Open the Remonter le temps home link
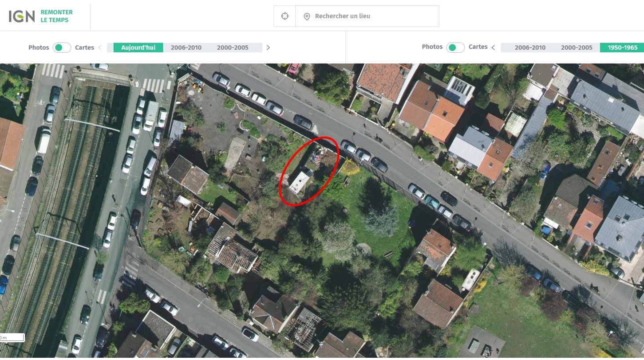The width and height of the screenshot is (644, 360). tap(56, 16)
